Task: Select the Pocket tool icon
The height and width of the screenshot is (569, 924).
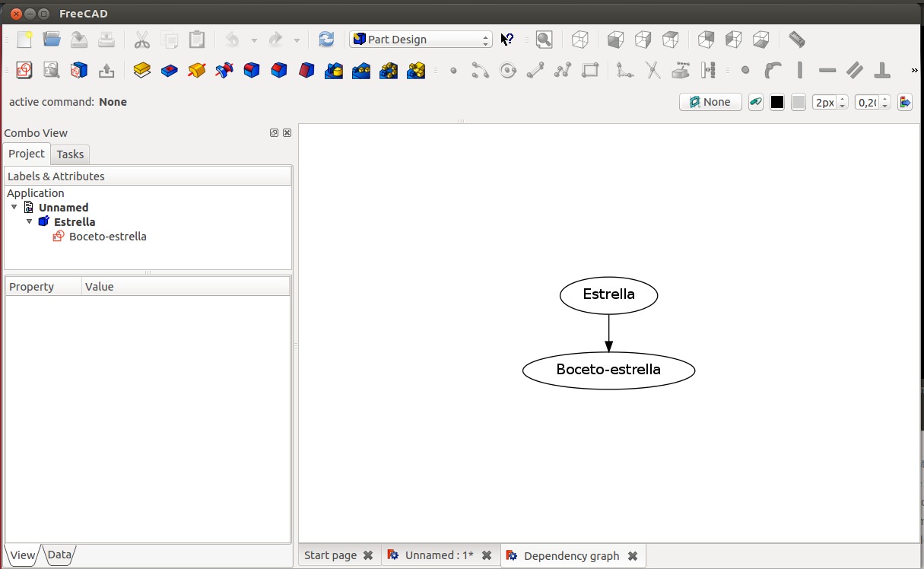Action: point(170,71)
